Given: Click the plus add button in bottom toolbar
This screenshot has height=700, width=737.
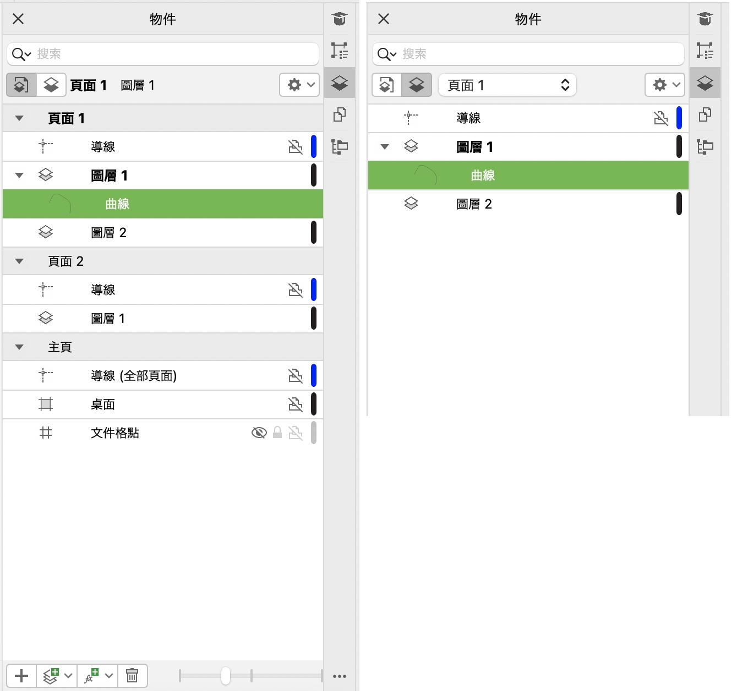Looking at the screenshot, I should (x=21, y=676).
